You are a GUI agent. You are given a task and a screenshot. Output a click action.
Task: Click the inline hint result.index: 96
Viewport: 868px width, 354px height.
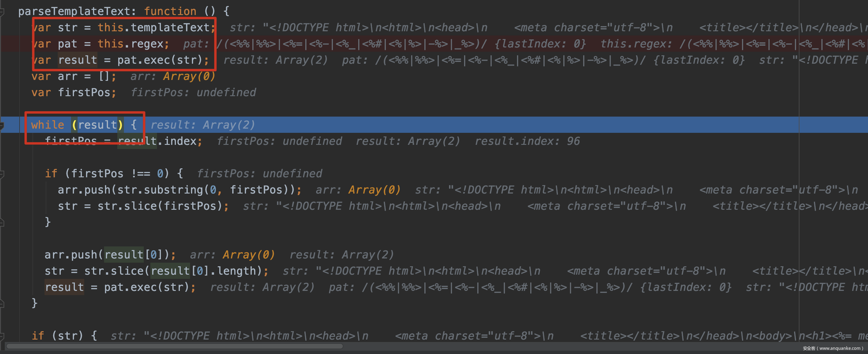pos(527,141)
